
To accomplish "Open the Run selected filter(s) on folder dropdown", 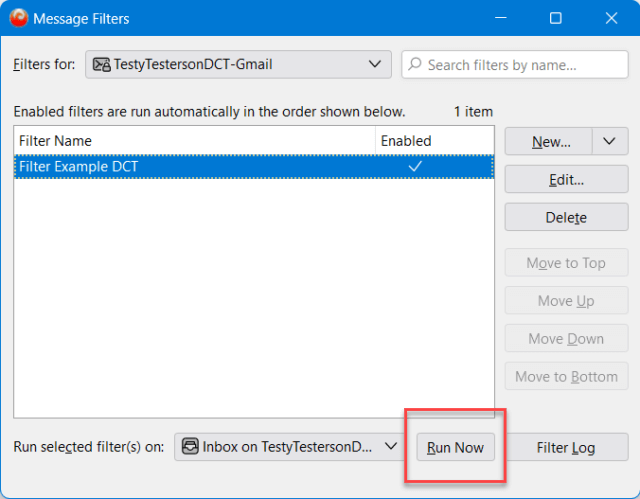I will 289,447.
